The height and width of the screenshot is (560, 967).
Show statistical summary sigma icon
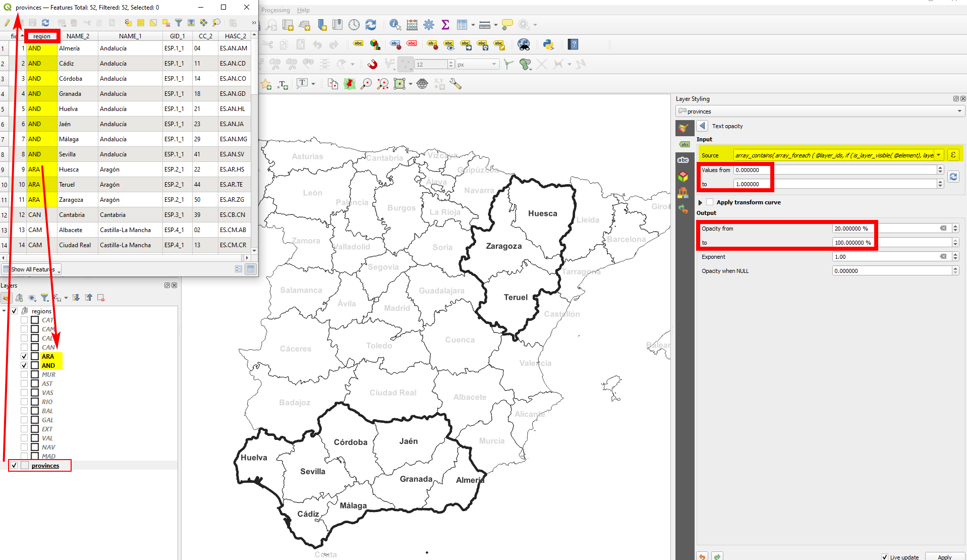[445, 25]
